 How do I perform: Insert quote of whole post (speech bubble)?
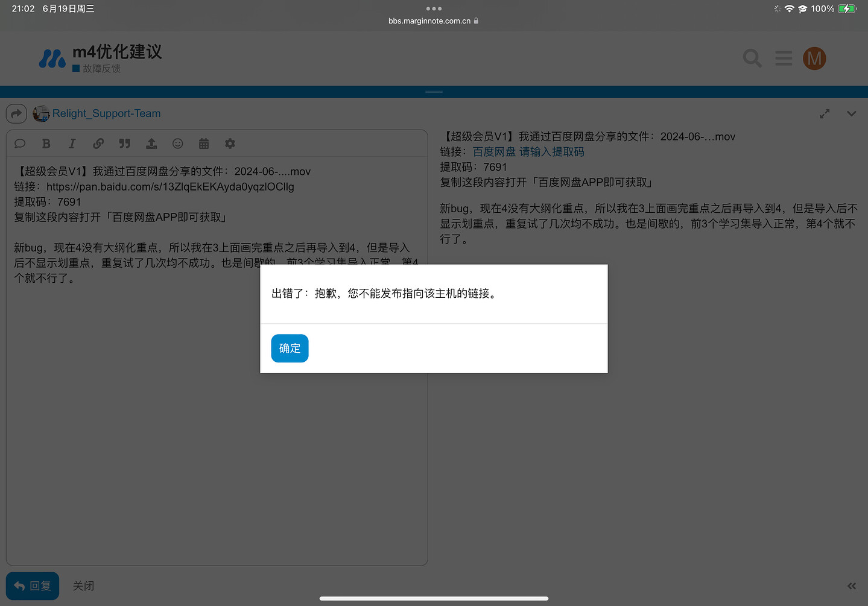pos(20,144)
